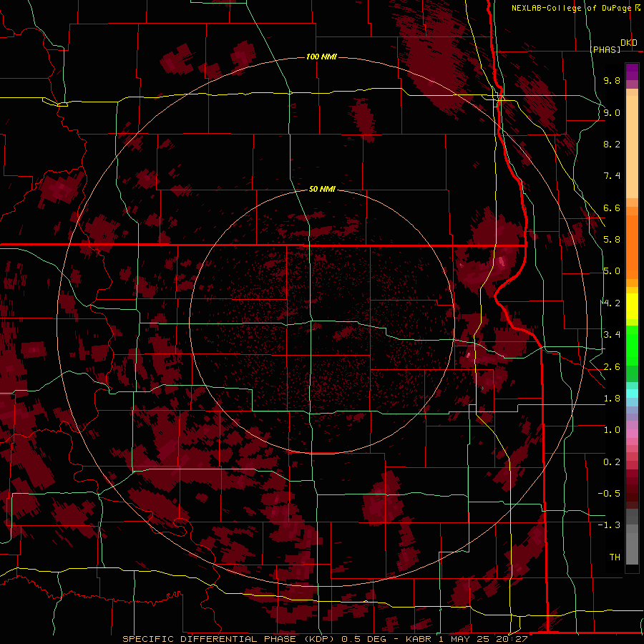Select the orange segment of the color bar
The height and width of the screenshot is (644, 644).
click(x=632, y=246)
